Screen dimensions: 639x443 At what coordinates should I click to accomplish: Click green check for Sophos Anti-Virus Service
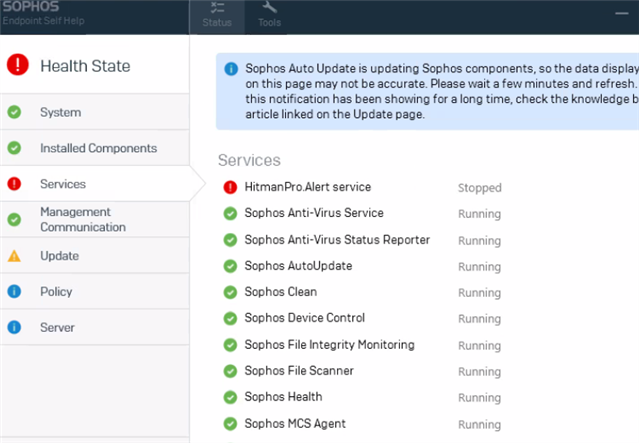coord(230,214)
